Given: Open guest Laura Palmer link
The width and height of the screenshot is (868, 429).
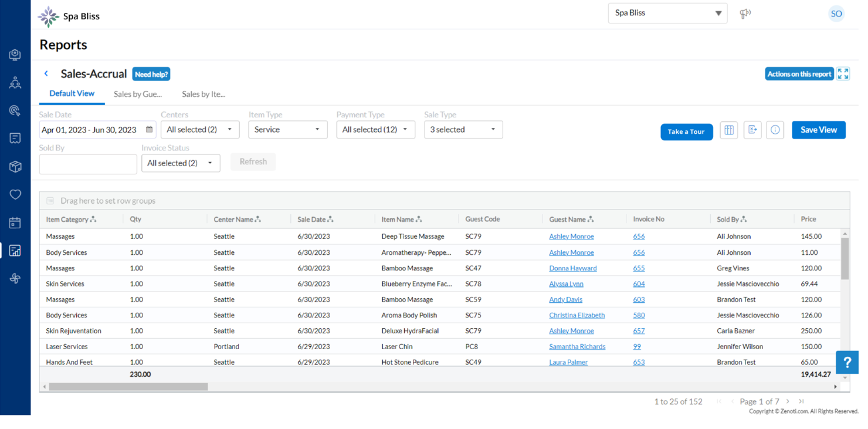Looking at the screenshot, I should point(568,362).
